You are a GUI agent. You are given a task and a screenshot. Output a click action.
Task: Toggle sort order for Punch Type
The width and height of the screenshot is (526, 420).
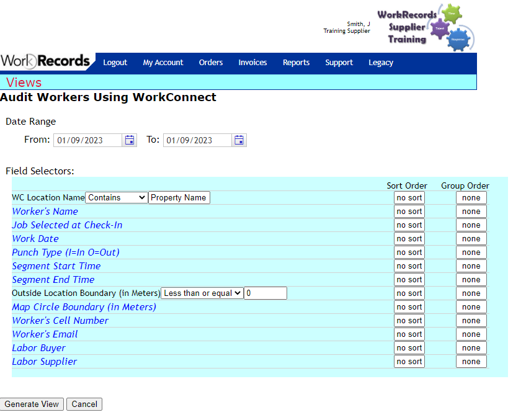coord(409,252)
